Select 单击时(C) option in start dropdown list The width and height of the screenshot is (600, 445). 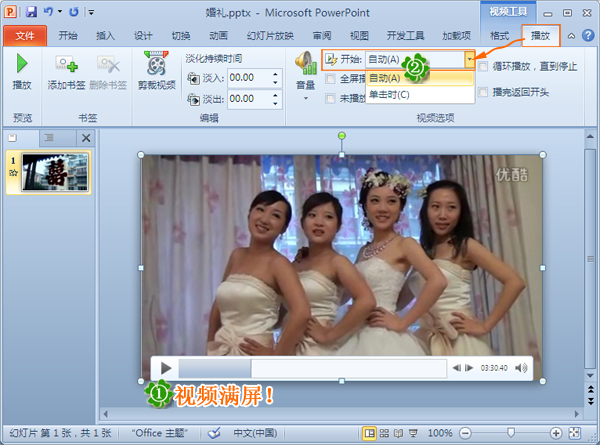pyautogui.click(x=420, y=95)
